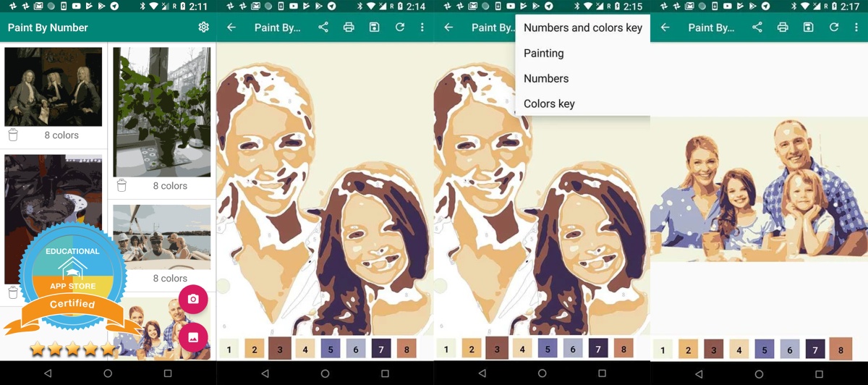
Task: Open the potted plant painting thumbnail
Action: 162,112
